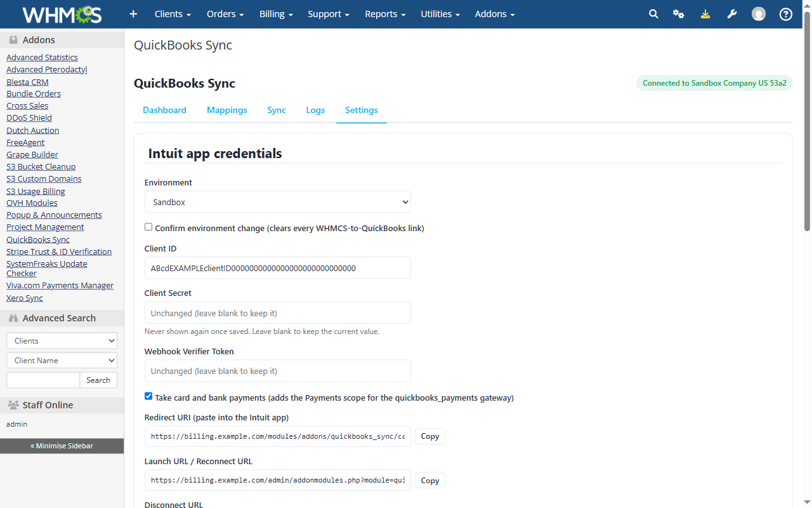Click the admin staff online entry
This screenshot has height=508, width=812.
coord(16,424)
